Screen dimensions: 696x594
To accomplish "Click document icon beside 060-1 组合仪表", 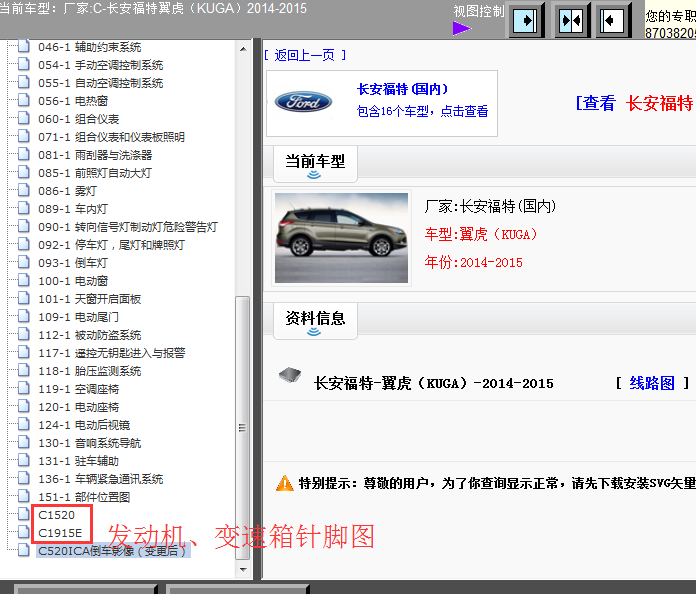I will click(x=24, y=118).
